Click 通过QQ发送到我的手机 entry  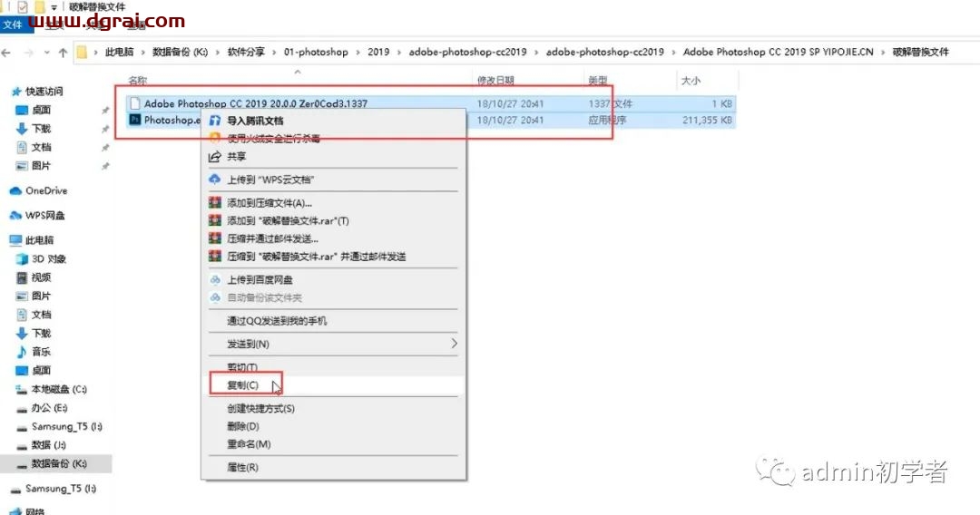click(x=276, y=321)
